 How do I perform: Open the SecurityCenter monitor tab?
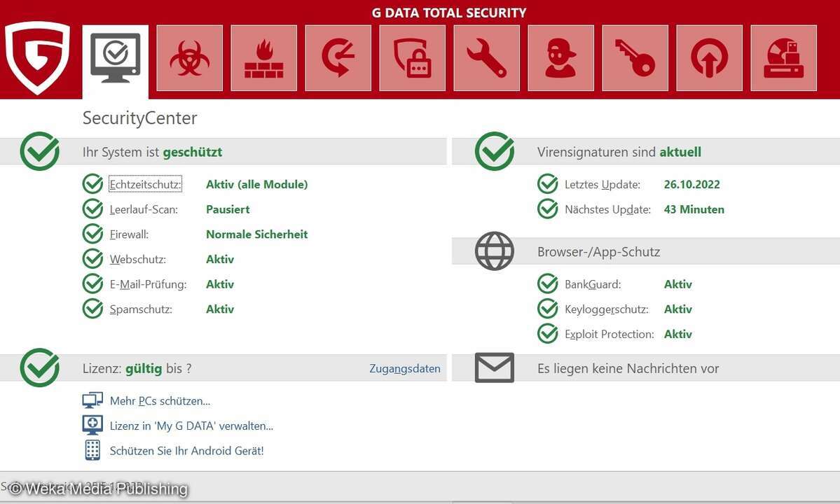tap(115, 62)
